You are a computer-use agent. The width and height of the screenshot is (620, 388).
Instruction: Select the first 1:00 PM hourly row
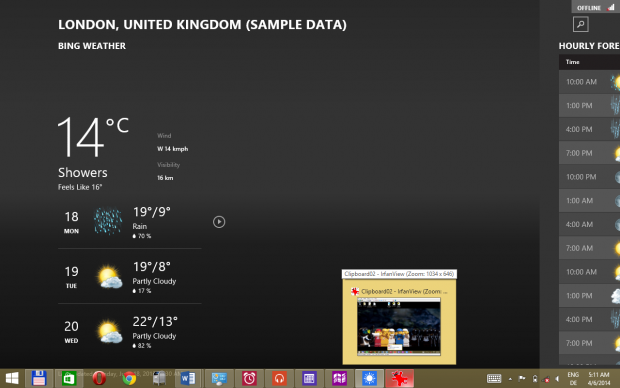pyautogui.click(x=589, y=106)
